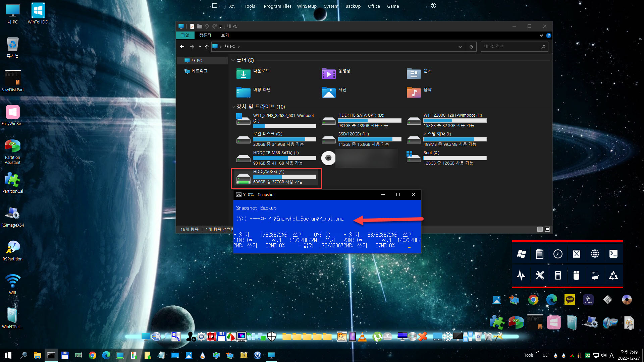Select 네트워크 in navigation pane
Image resolution: width=644 pixels, height=362 pixels.
click(x=199, y=71)
